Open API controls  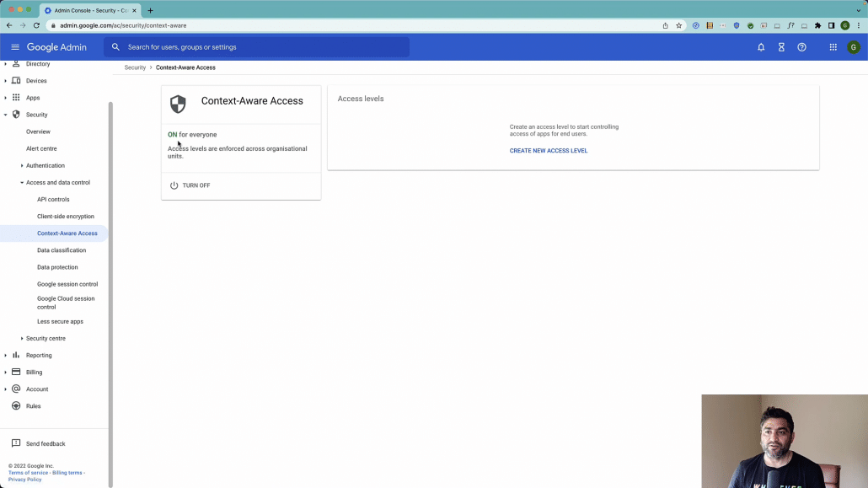point(53,200)
